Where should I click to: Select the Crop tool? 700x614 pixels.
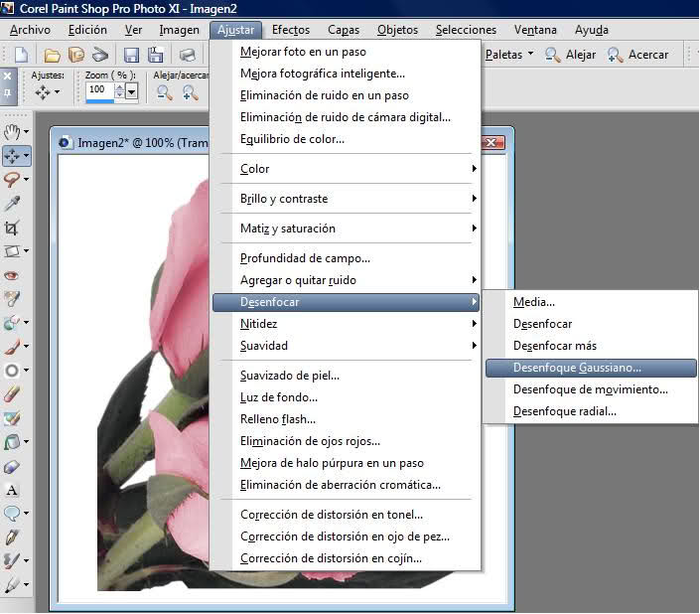[12, 228]
